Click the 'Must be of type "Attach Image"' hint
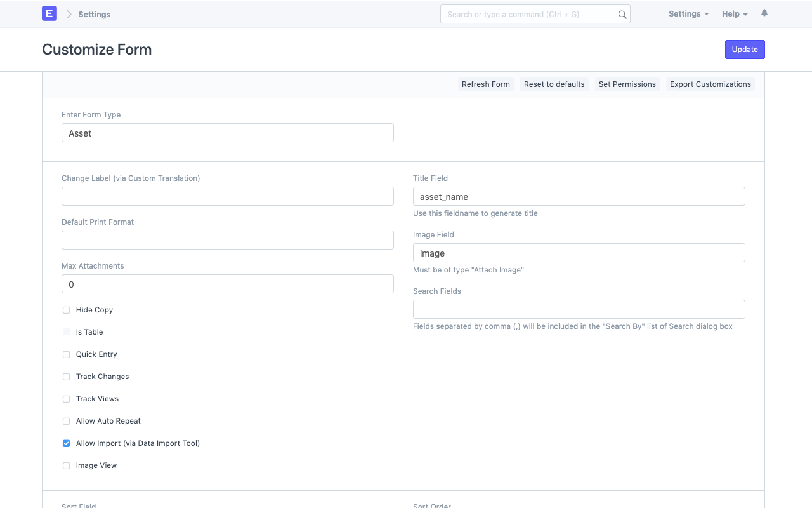The width and height of the screenshot is (812, 508). tap(468, 270)
